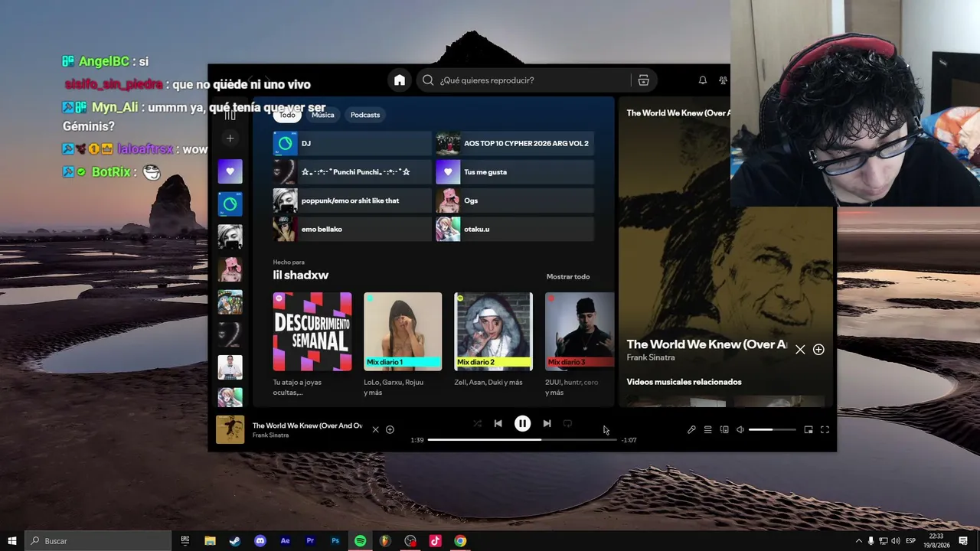The image size is (980, 551).
Task: Open the lil shadxw section heading
Action: (x=301, y=275)
